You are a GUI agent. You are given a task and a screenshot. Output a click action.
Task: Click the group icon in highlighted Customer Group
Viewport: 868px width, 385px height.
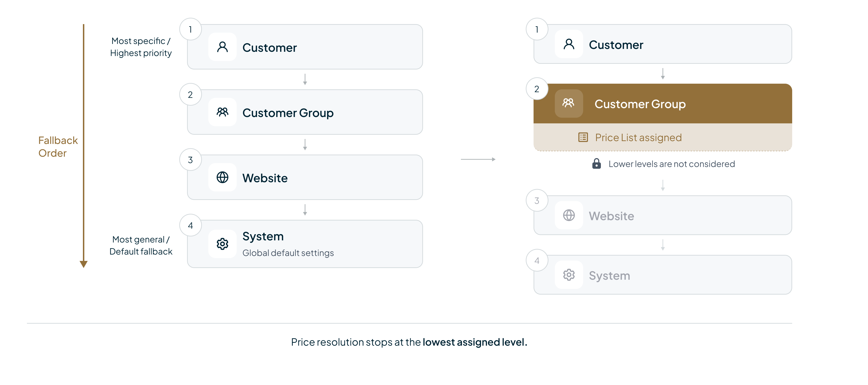pos(569,103)
